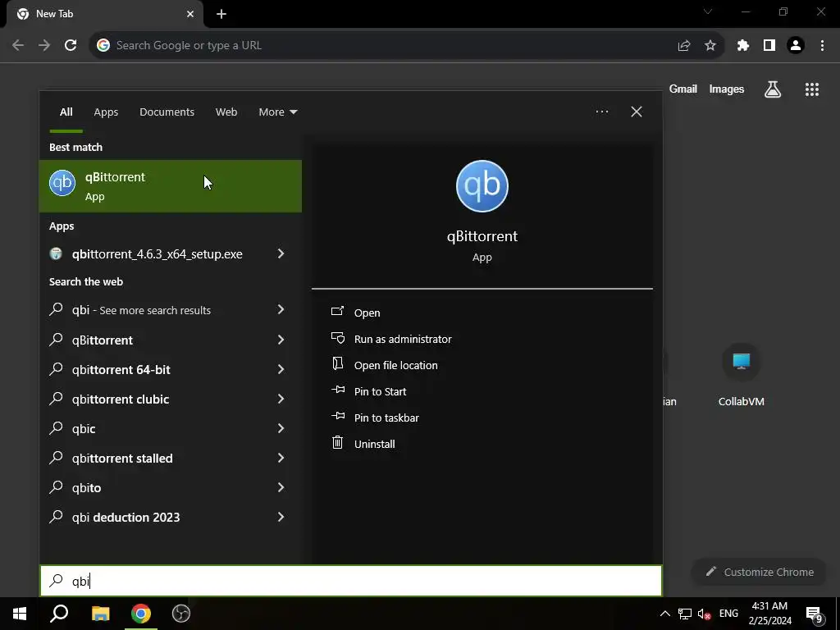Viewport: 840px width, 630px height.
Task: Open the Google Images link
Action: [727, 89]
